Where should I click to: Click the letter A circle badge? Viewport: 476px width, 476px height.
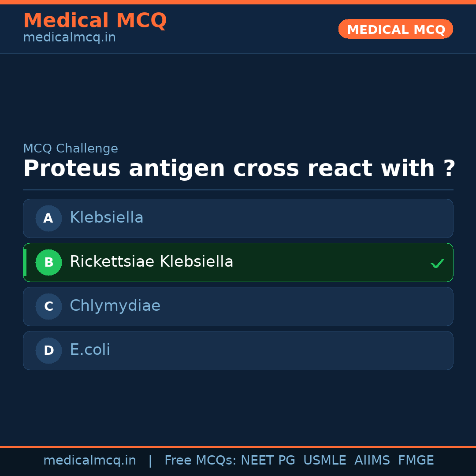48,218
